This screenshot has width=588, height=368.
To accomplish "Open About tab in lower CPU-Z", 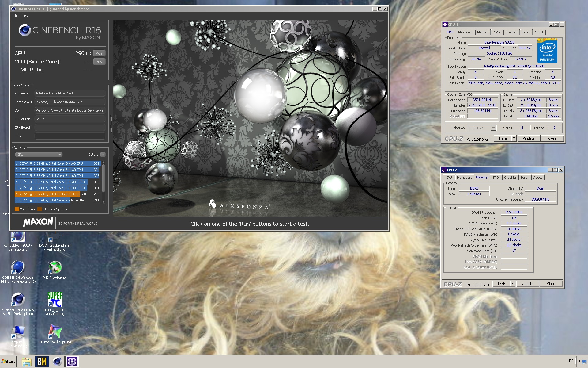I will tap(538, 178).
